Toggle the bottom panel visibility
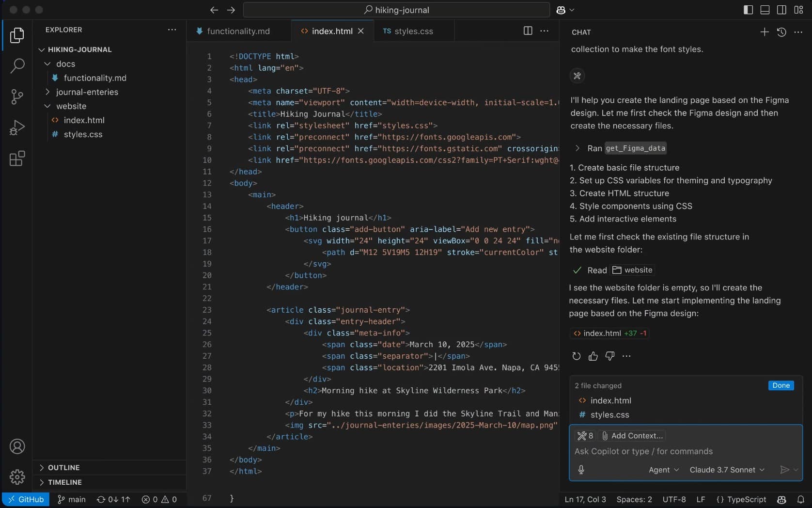This screenshot has height=508, width=812. click(765, 10)
